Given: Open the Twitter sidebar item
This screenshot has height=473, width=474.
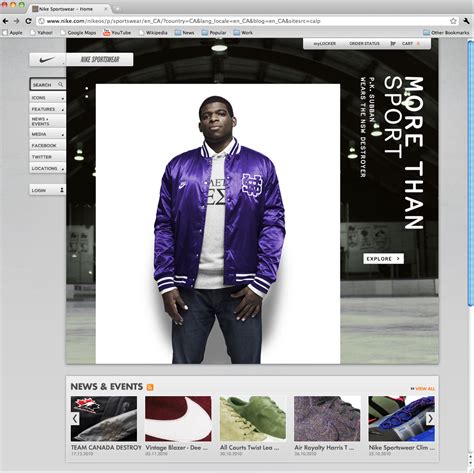Looking at the screenshot, I should pyautogui.click(x=48, y=157).
